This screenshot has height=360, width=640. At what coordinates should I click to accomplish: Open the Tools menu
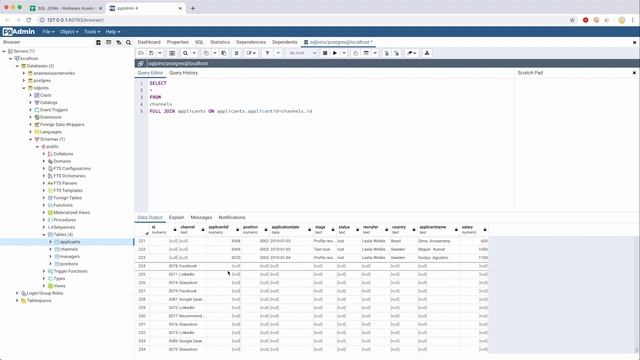click(92, 32)
